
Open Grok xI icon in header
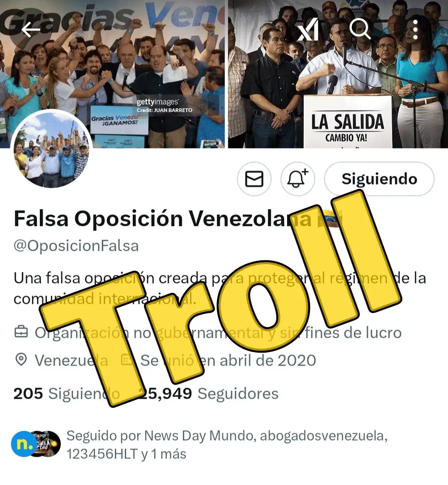[308, 29]
